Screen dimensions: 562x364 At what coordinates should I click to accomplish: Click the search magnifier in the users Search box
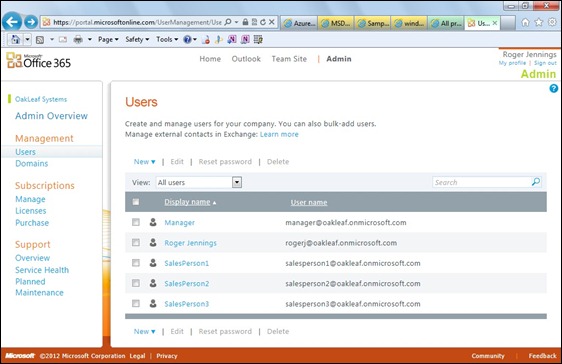[x=535, y=182]
